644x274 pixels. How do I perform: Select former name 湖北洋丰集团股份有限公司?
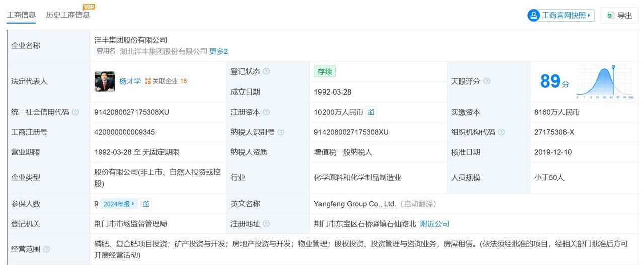pyautogui.click(x=164, y=51)
